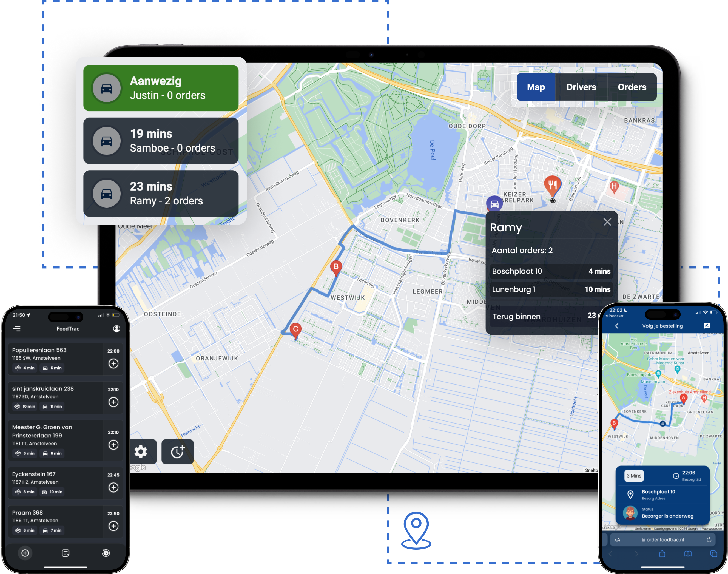Switch to the Map tab

coord(536,87)
